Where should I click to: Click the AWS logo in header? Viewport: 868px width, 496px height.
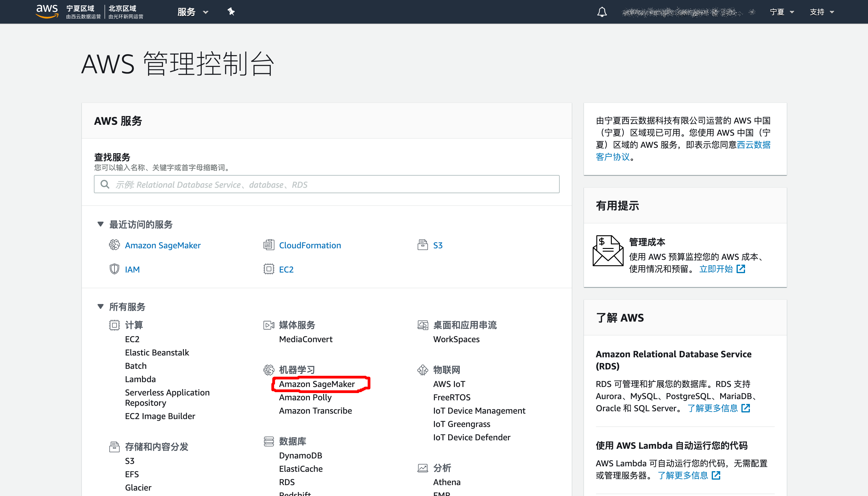pos(47,11)
